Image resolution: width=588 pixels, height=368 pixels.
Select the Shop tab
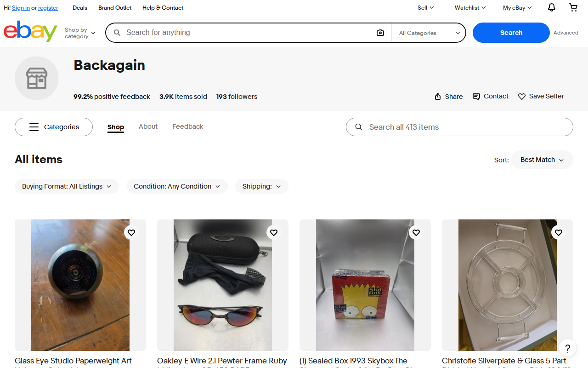pos(116,127)
